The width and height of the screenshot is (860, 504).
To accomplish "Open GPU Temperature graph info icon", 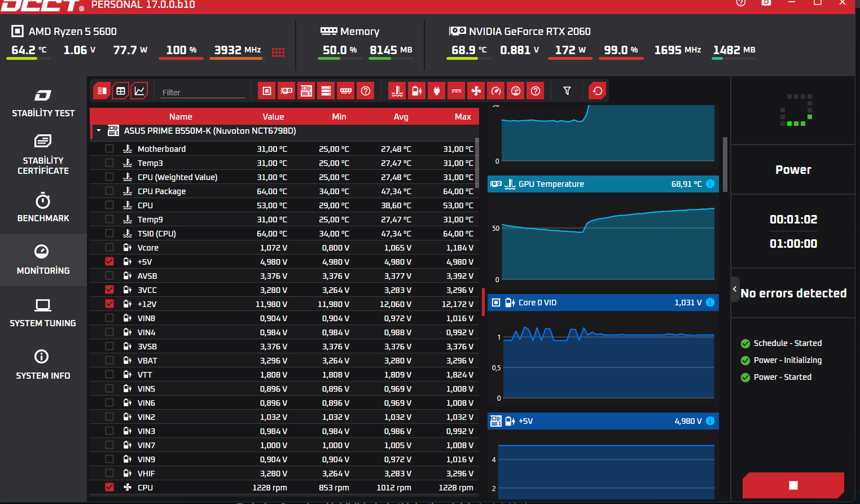I will click(710, 184).
